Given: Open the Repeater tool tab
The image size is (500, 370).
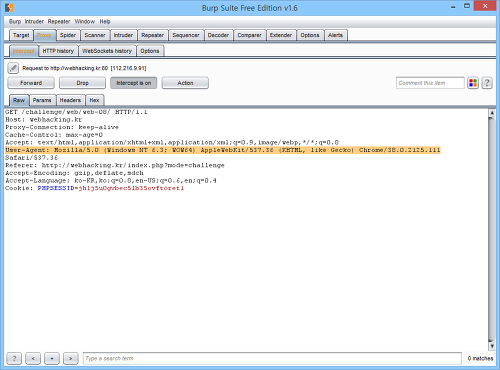Looking at the screenshot, I should (x=152, y=35).
